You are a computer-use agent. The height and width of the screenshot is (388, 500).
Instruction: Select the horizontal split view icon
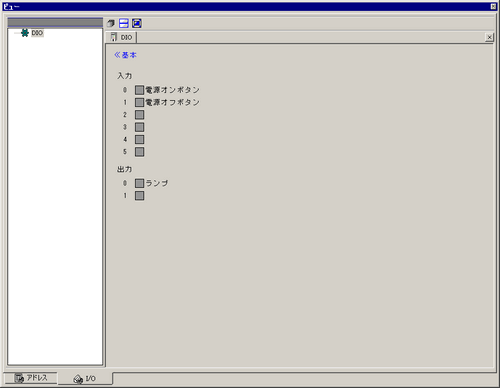point(124,23)
